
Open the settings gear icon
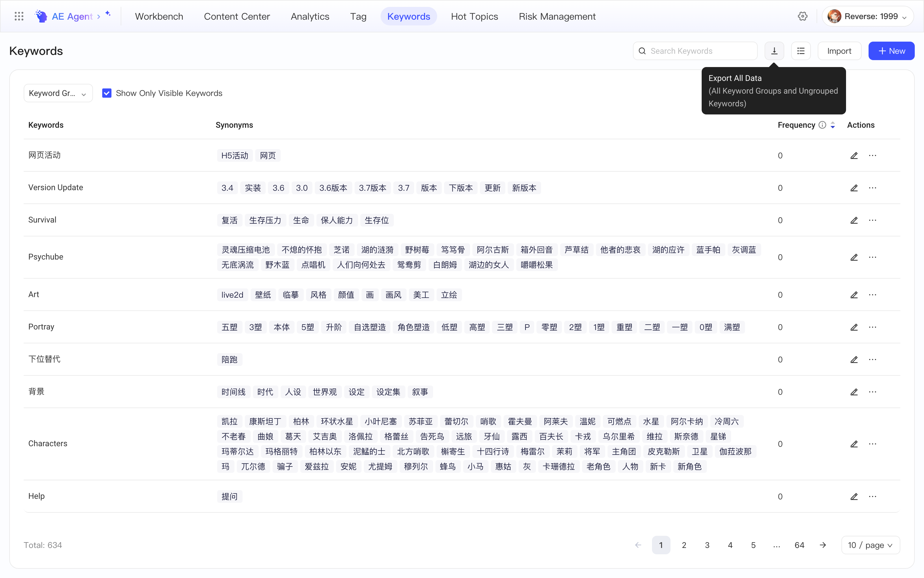coord(802,16)
